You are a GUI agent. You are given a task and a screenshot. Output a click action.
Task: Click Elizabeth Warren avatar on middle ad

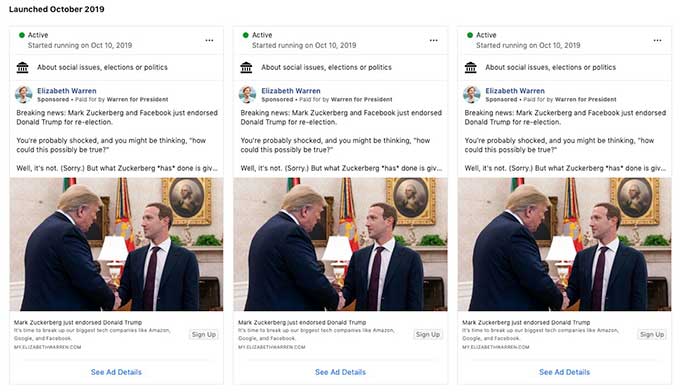point(248,95)
